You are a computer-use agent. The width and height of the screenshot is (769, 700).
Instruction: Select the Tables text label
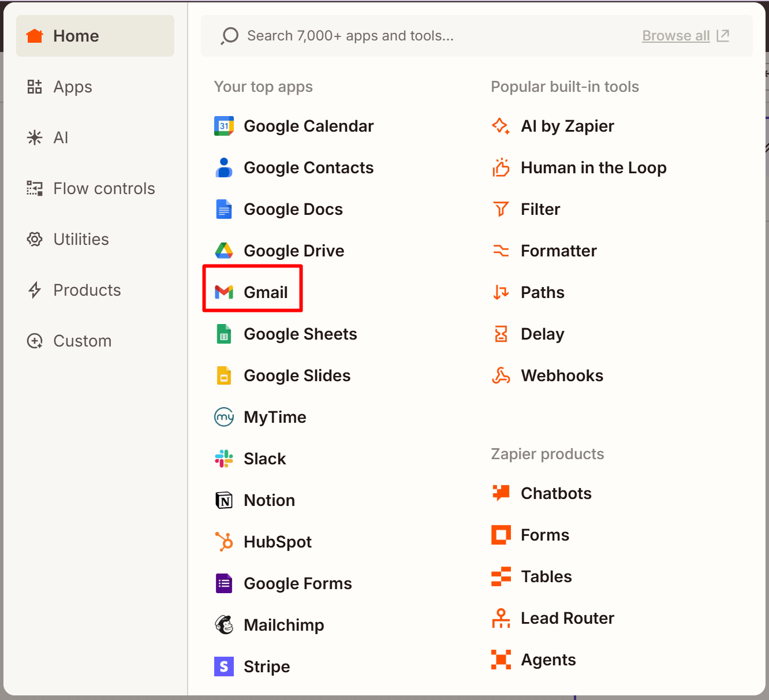(x=546, y=576)
